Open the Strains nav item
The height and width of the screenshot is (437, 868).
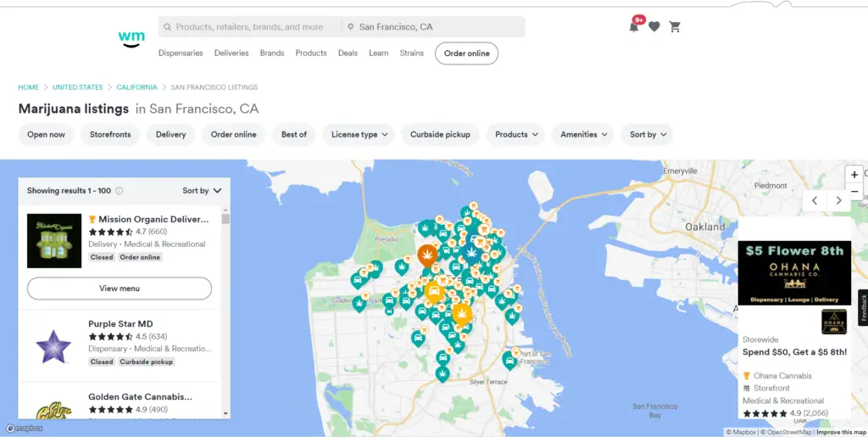pyautogui.click(x=412, y=53)
